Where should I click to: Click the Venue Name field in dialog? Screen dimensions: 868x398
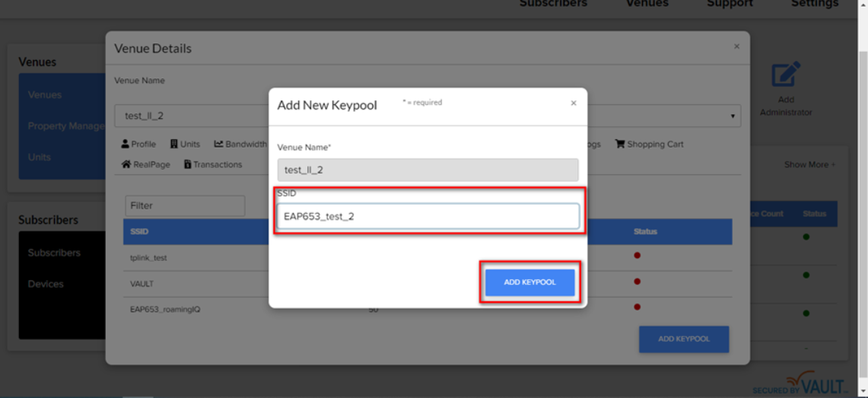(x=428, y=170)
